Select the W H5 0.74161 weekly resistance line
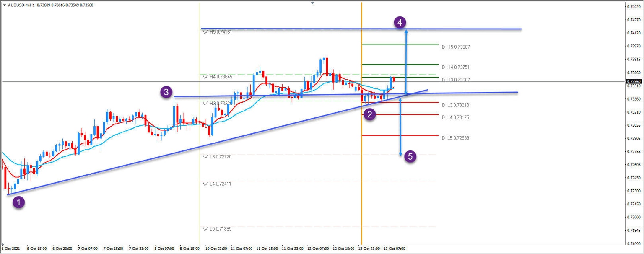644x254 pixels. pos(293,29)
